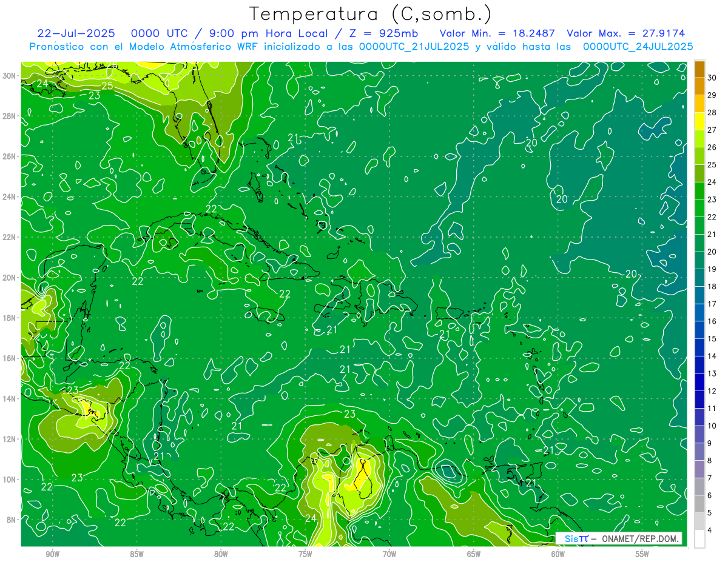Click value 14 in the color scale

pos(712,356)
